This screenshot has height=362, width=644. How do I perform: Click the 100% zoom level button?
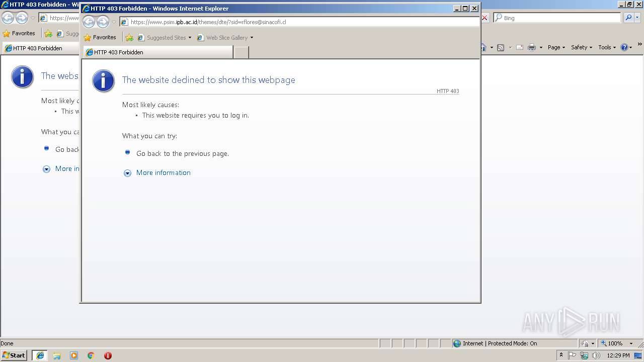point(611,343)
